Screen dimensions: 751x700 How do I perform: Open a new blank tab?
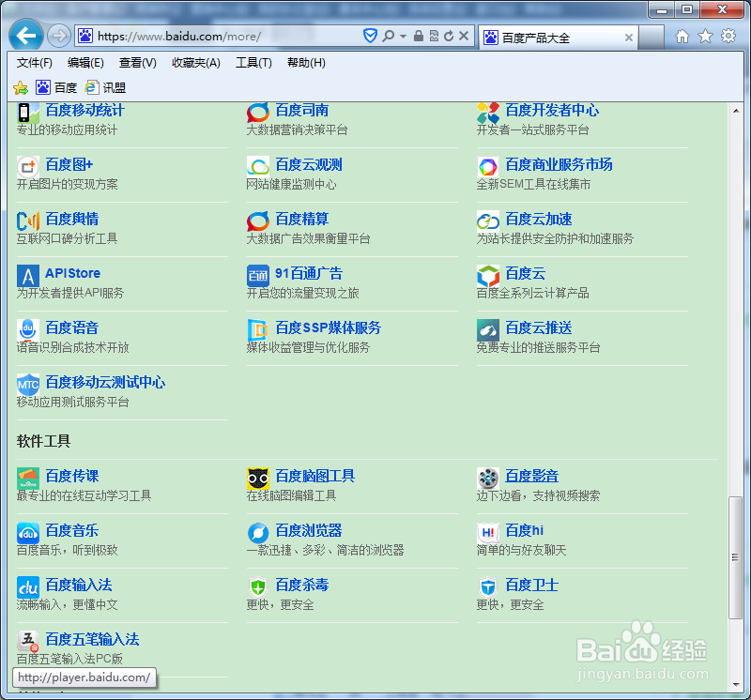[651, 38]
